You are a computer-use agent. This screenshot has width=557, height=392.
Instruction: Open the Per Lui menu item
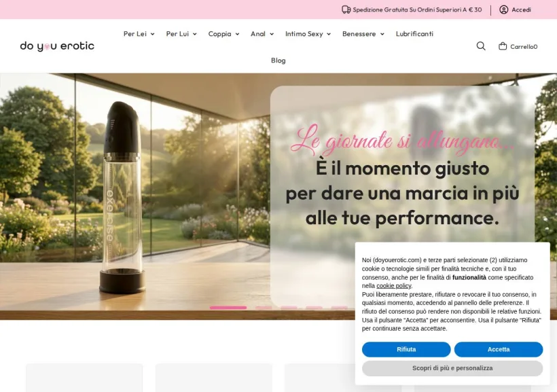click(x=177, y=34)
